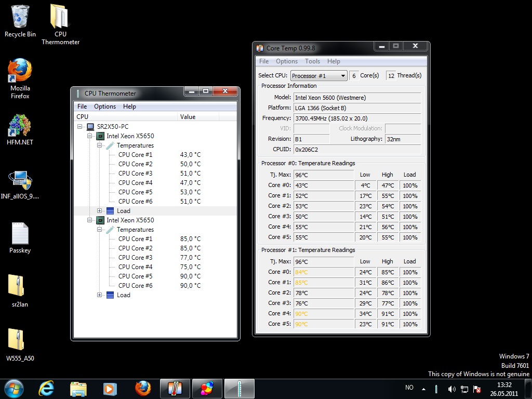Open the Windows Start menu orb
The height and width of the screenshot is (399, 532).
pyautogui.click(x=14, y=389)
